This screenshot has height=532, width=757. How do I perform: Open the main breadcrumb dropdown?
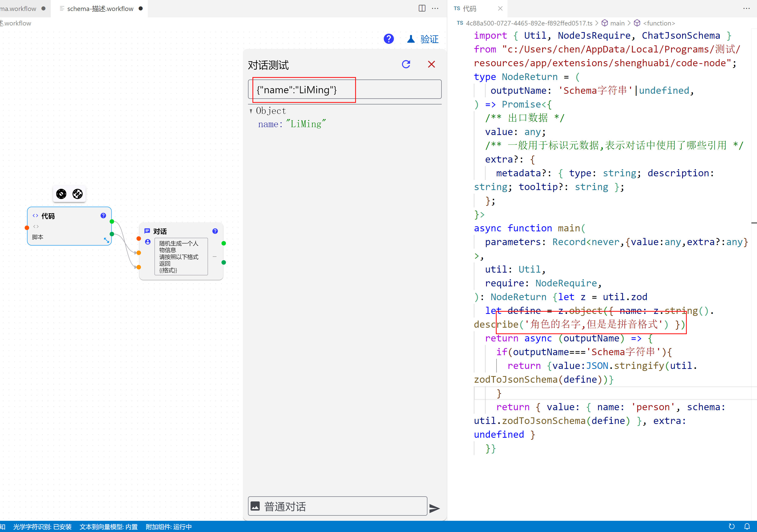(x=617, y=23)
